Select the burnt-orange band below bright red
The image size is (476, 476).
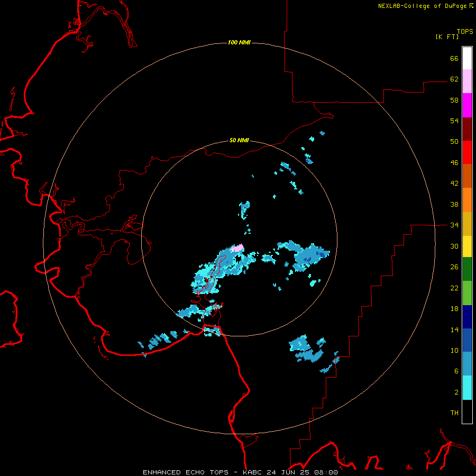(467, 176)
